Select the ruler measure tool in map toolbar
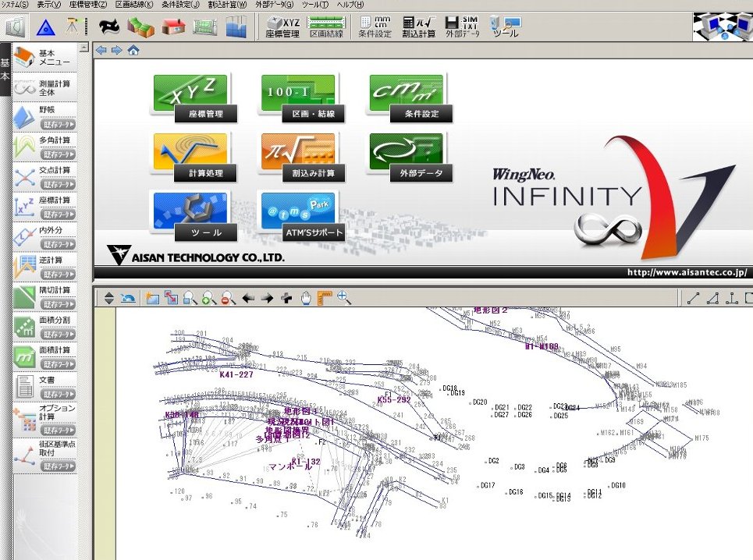Viewport: 753px width, 560px height. tap(325, 298)
